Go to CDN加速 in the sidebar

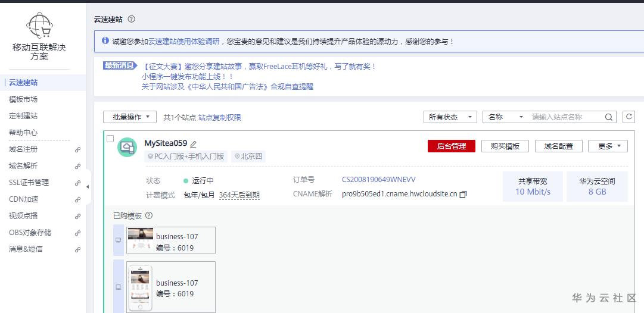point(24,199)
